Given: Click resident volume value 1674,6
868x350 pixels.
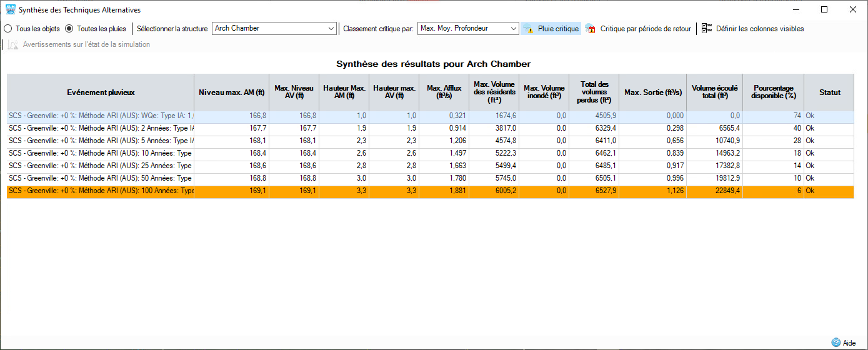Looking at the screenshot, I should (494, 116).
